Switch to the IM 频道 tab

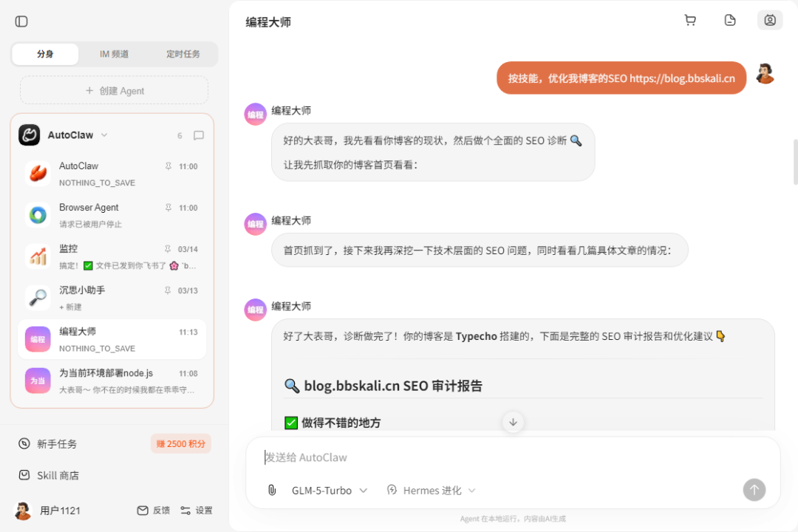(113, 54)
